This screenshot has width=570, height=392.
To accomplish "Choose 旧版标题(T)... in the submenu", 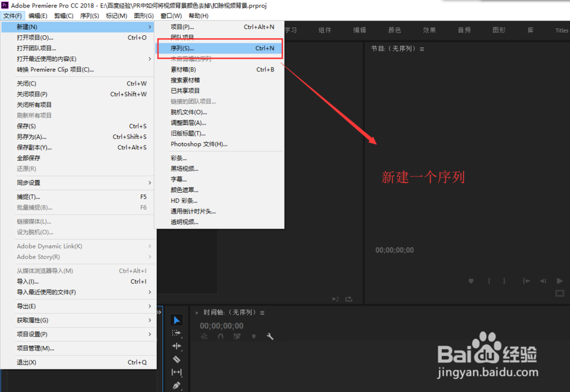I will (x=219, y=133).
